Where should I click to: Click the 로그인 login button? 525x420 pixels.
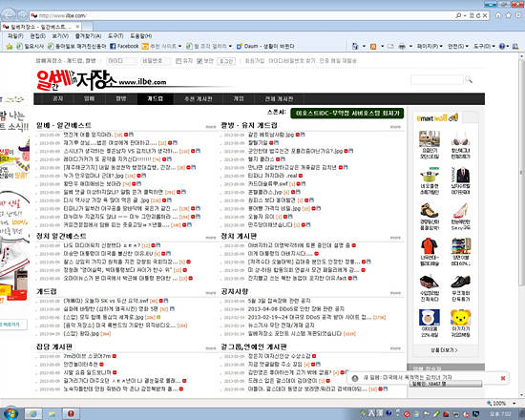(226, 61)
